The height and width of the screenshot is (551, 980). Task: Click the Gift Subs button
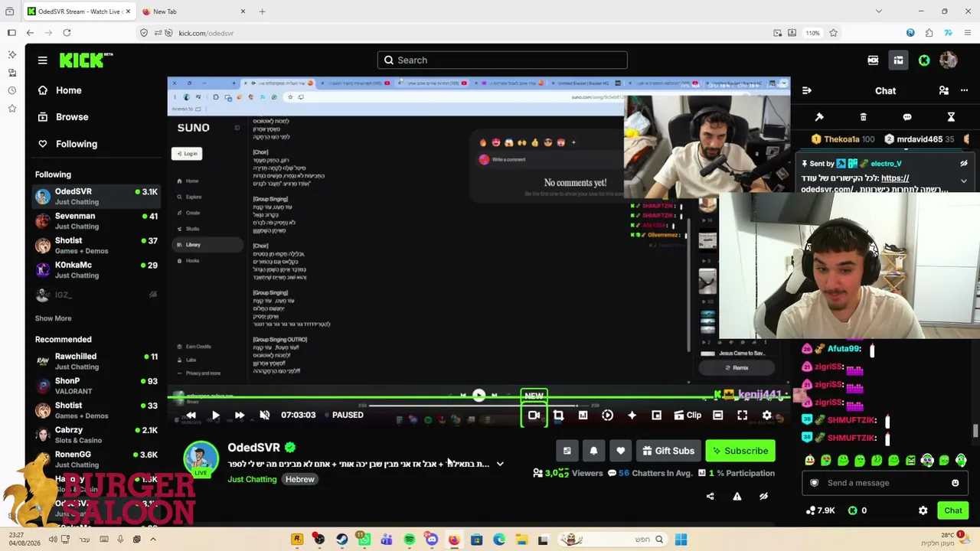point(668,451)
